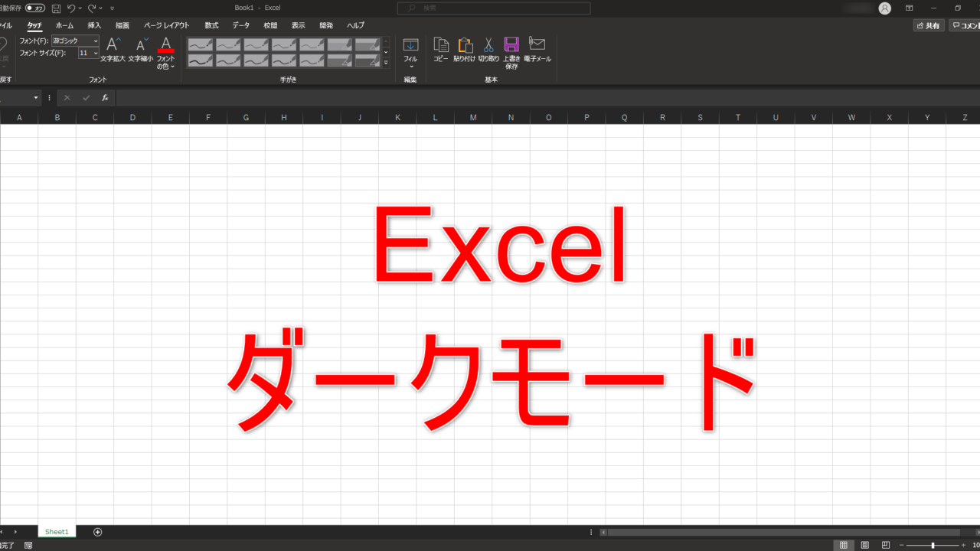Switch to Normal view icon
Screen dimensions: 980x551
coord(844,545)
